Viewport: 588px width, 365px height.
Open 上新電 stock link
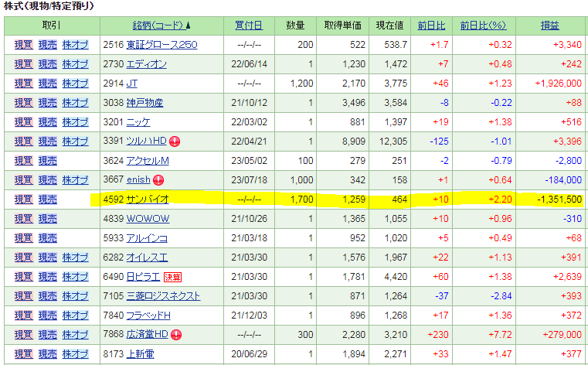141,354
